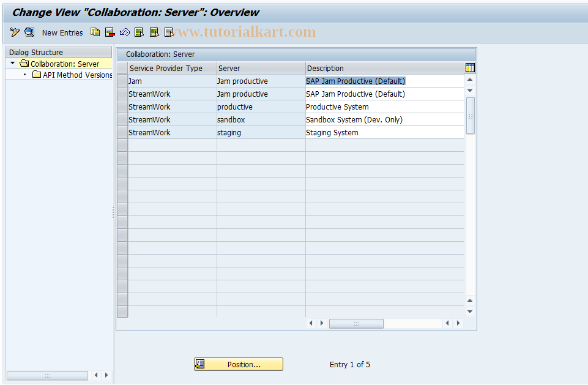
Task: Click the 'staging' server cell
Action: [x=261, y=132]
